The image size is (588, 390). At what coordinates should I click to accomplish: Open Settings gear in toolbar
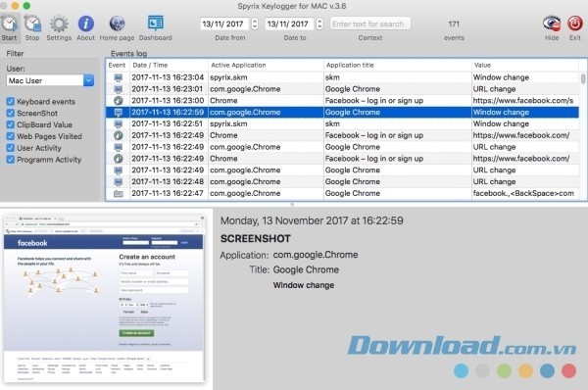click(x=59, y=24)
